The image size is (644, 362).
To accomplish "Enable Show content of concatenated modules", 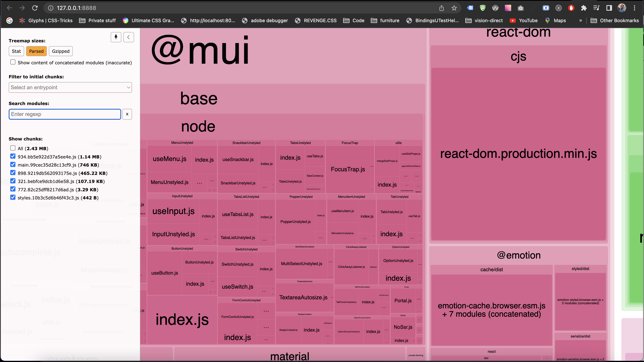I will click(x=13, y=62).
